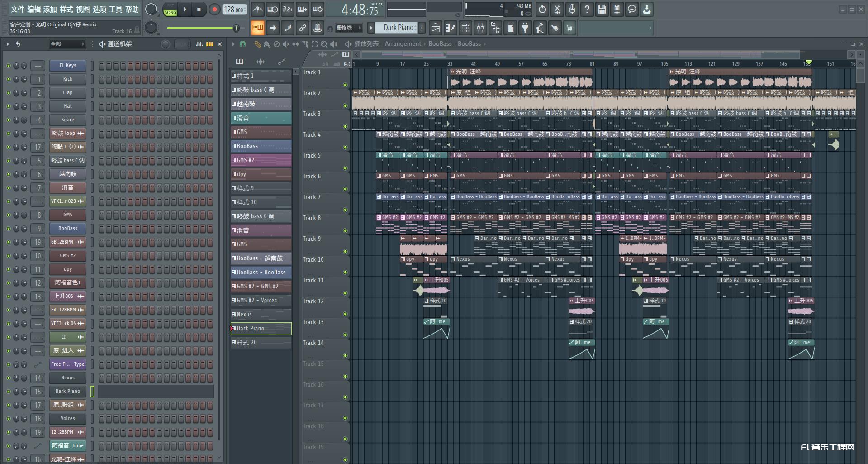The width and height of the screenshot is (868, 464).
Task: Click the BooBass breadcrumb arrow in playlist title
Action: (x=484, y=44)
